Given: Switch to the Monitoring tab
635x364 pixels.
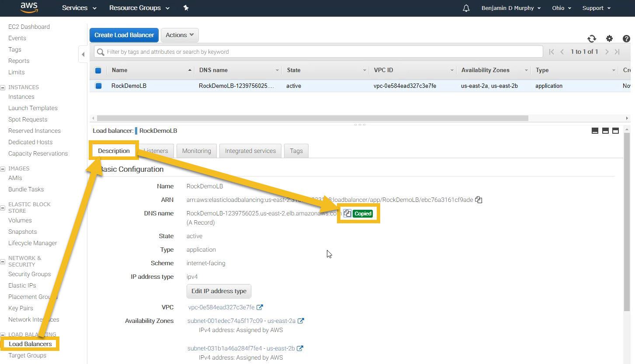Looking at the screenshot, I should 196,151.
